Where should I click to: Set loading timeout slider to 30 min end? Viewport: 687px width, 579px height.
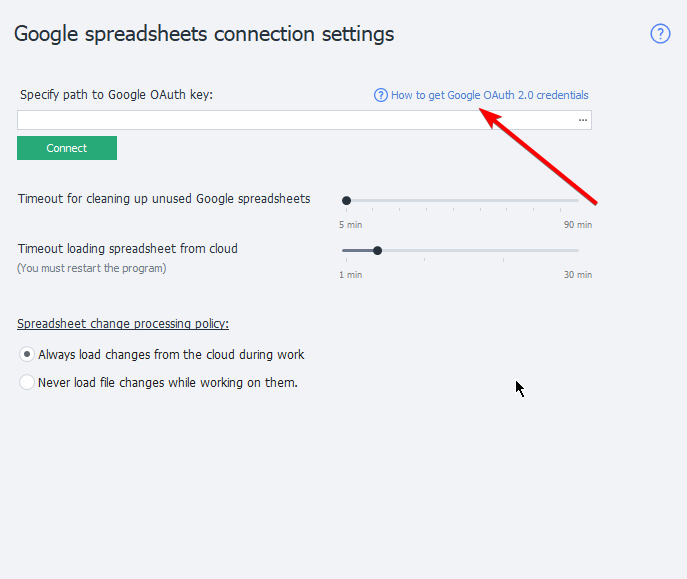[x=578, y=251]
